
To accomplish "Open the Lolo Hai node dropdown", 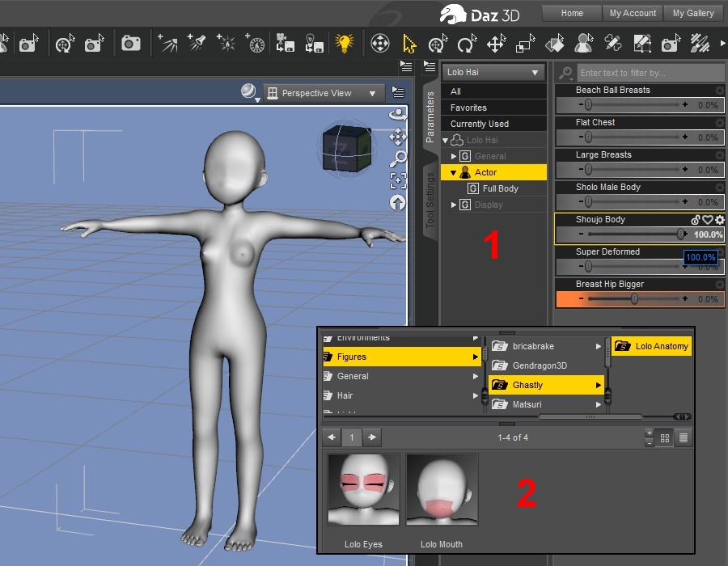I will tap(493, 73).
